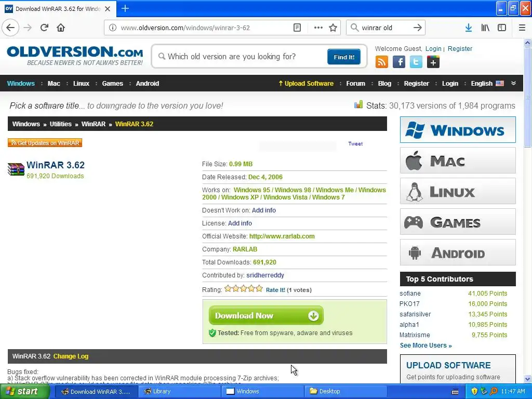Click the US flag language icon

[x=500, y=84]
